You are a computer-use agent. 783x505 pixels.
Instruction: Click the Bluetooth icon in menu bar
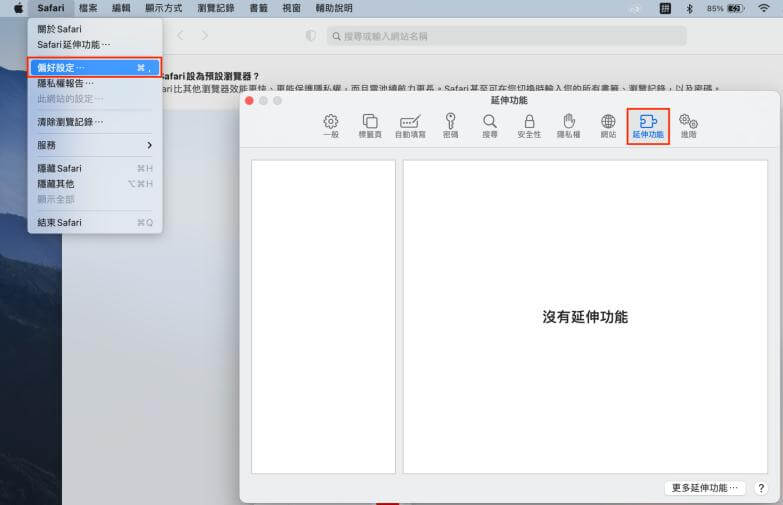(x=689, y=8)
